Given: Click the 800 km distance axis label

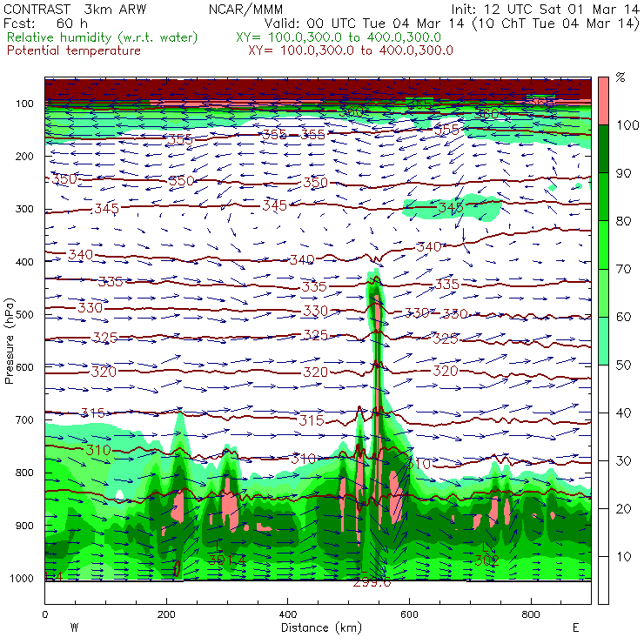Looking at the screenshot, I should click(x=531, y=614).
